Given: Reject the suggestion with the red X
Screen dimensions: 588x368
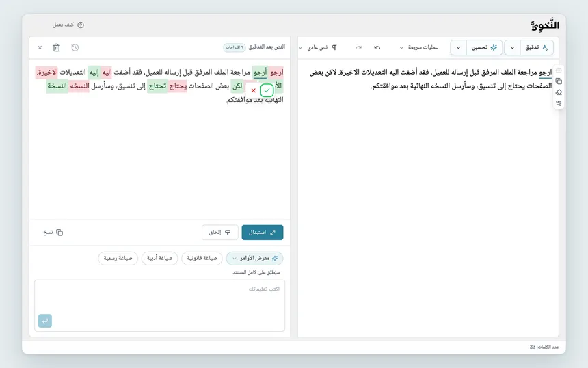Looking at the screenshot, I should tap(254, 90).
